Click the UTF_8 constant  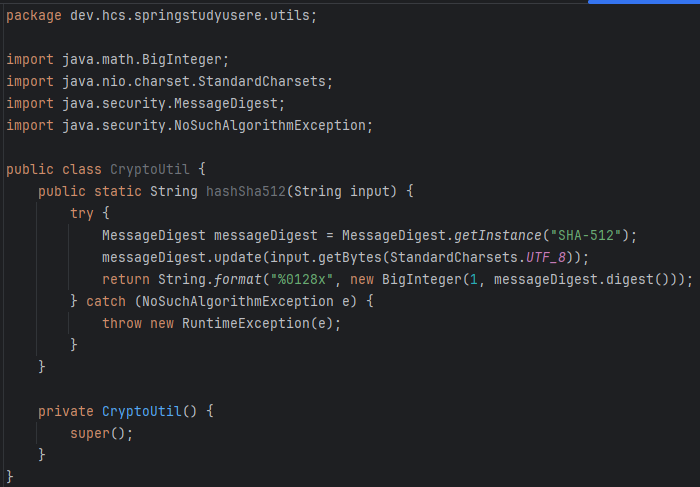[x=546, y=257]
